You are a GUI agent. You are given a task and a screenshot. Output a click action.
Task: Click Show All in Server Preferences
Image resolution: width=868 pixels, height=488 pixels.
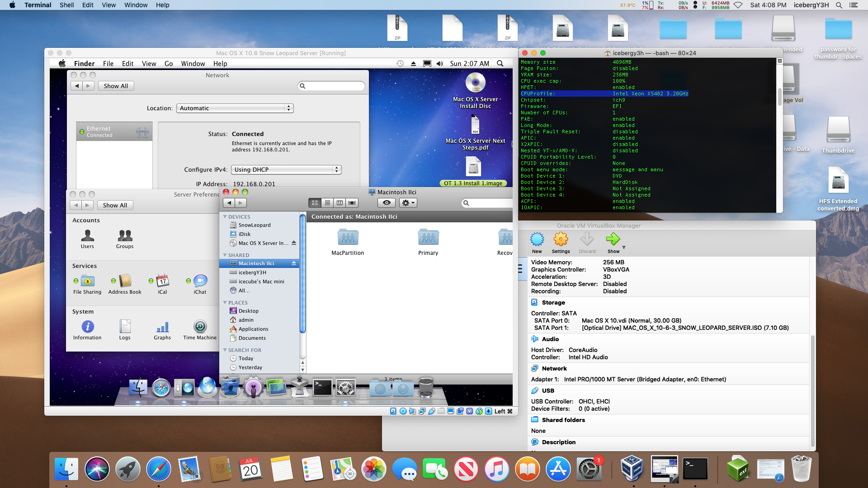pos(115,205)
